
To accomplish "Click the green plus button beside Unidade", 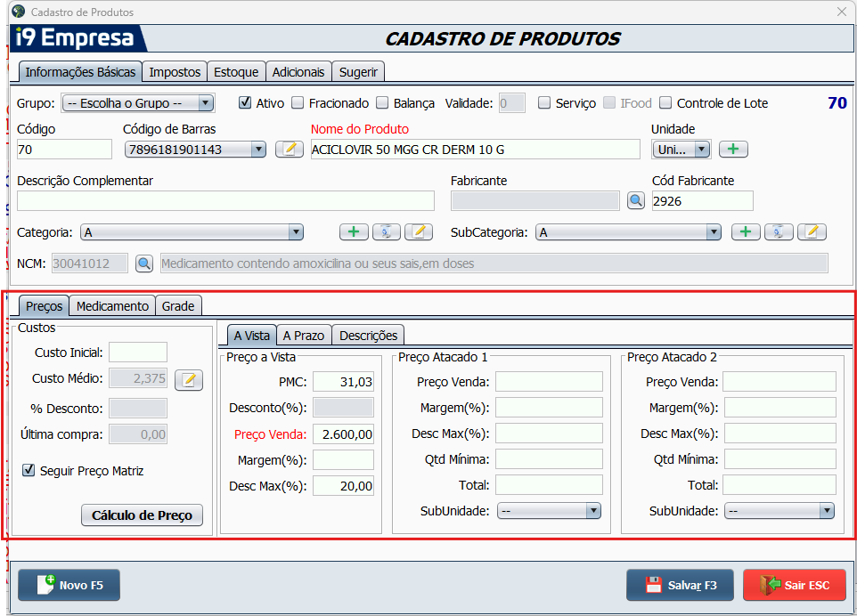I will (732, 150).
